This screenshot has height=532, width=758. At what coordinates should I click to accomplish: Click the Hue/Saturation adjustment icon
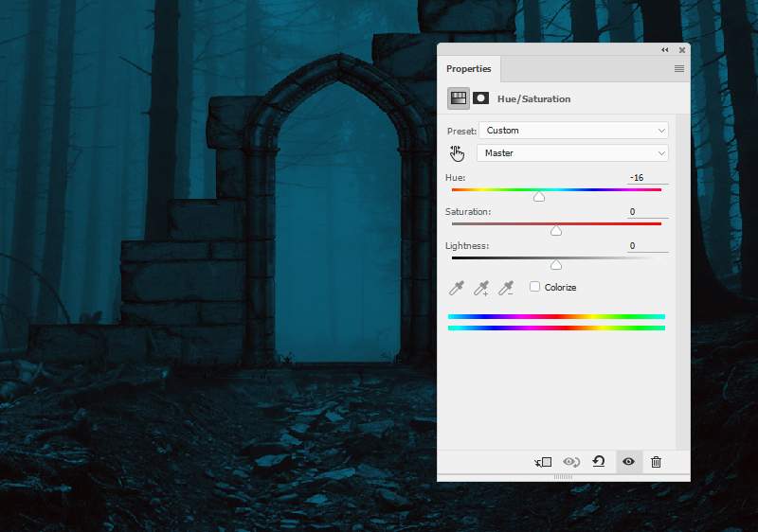coord(459,98)
